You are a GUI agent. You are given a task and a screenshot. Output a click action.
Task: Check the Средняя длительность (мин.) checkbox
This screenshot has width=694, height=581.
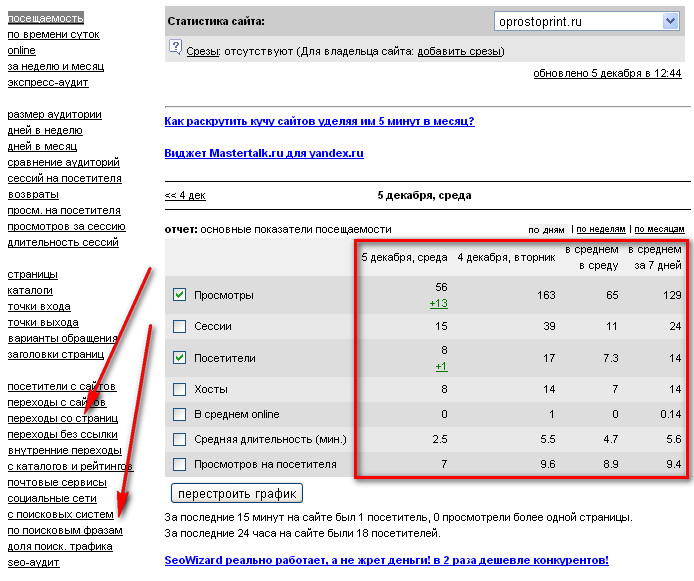coord(179,439)
